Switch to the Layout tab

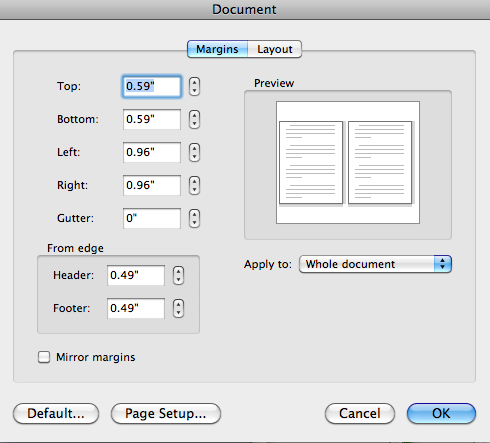(275, 49)
